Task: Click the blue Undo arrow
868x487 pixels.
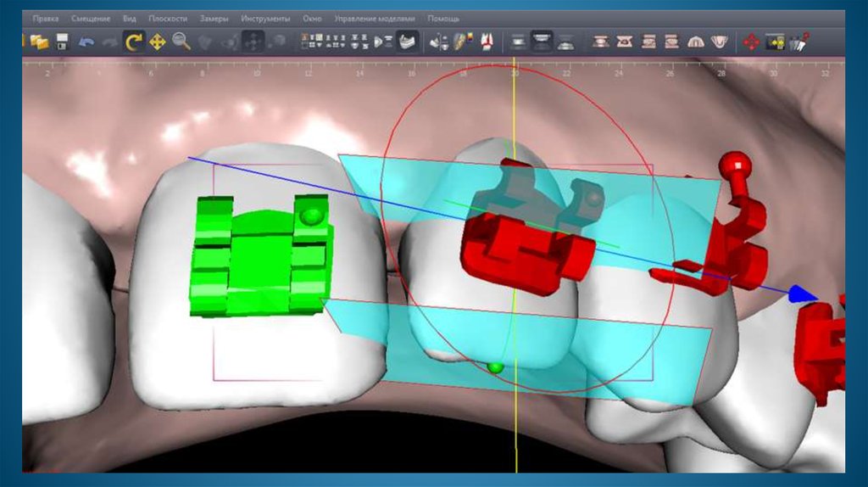Action: point(86,41)
